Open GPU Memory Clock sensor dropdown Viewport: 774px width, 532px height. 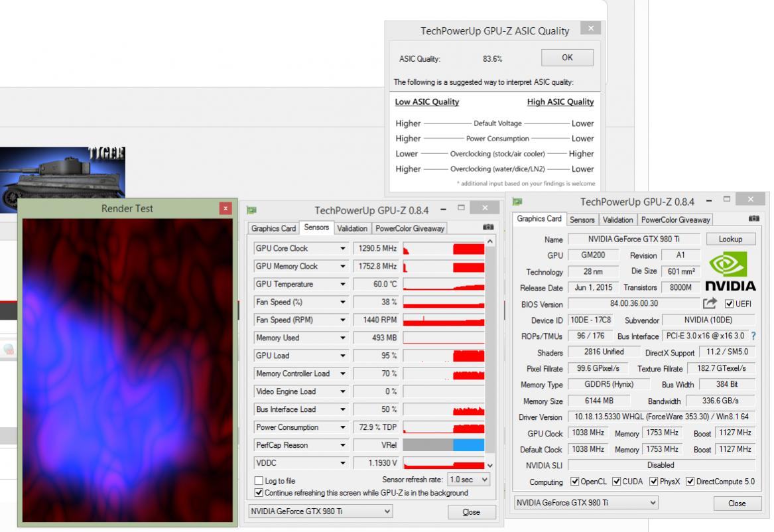(343, 266)
